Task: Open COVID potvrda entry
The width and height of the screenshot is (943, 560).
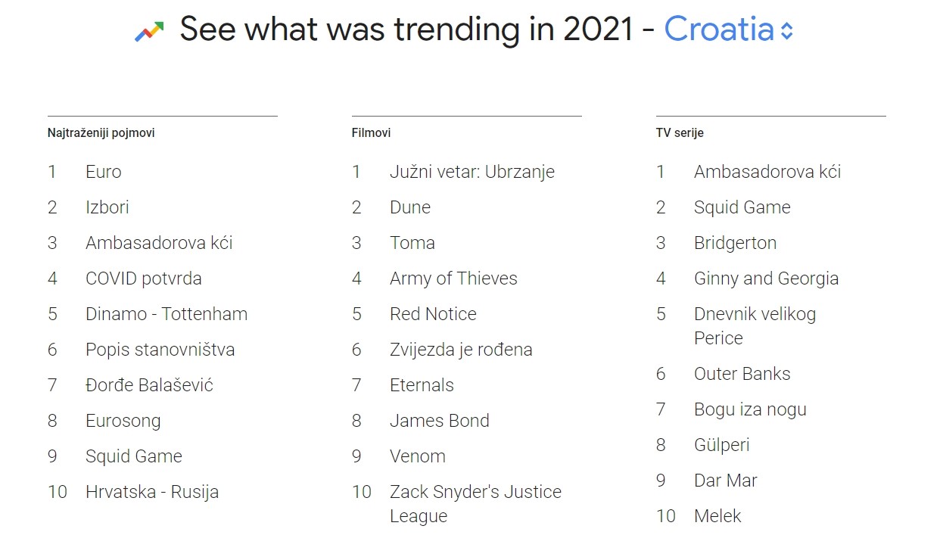Action: click(144, 278)
